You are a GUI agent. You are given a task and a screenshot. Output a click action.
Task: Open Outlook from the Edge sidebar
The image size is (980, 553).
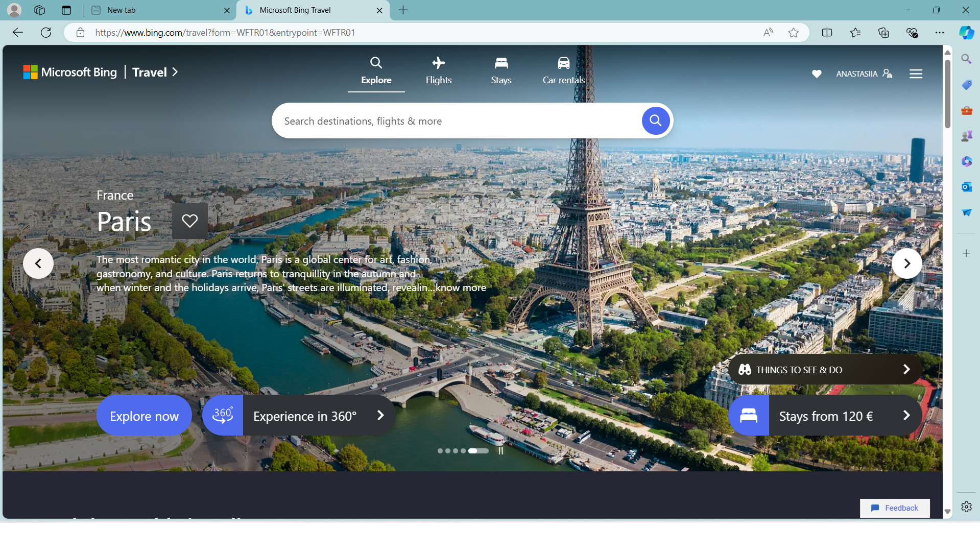point(966,187)
